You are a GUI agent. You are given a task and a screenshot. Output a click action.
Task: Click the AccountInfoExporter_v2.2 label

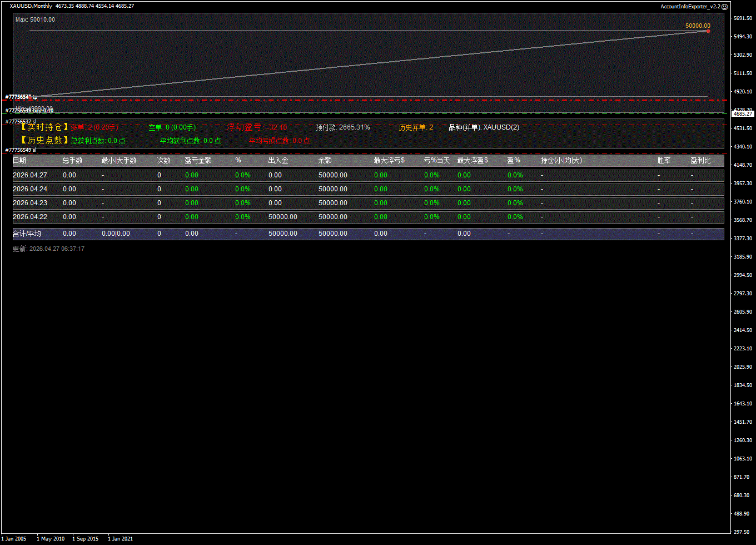[690, 7]
